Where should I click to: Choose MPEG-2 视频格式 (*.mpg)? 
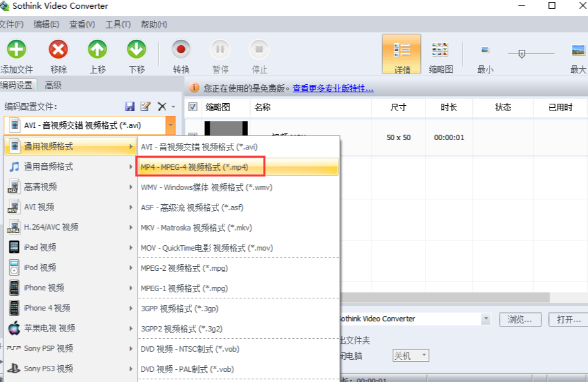click(239, 268)
